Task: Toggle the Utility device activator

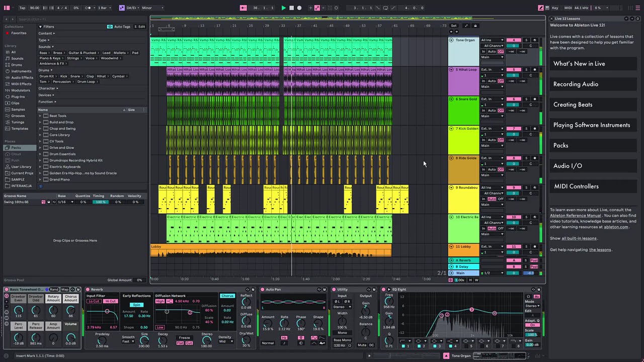Action: (334, 290)
